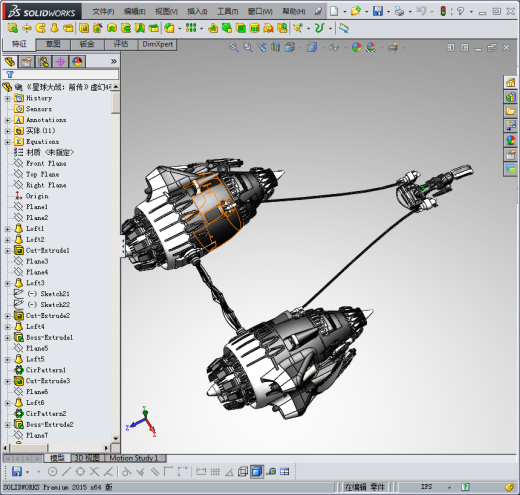Viewport: 520px width, 495px height.
Task: Open the File Explorer folder pane icon
Action: 510,111
